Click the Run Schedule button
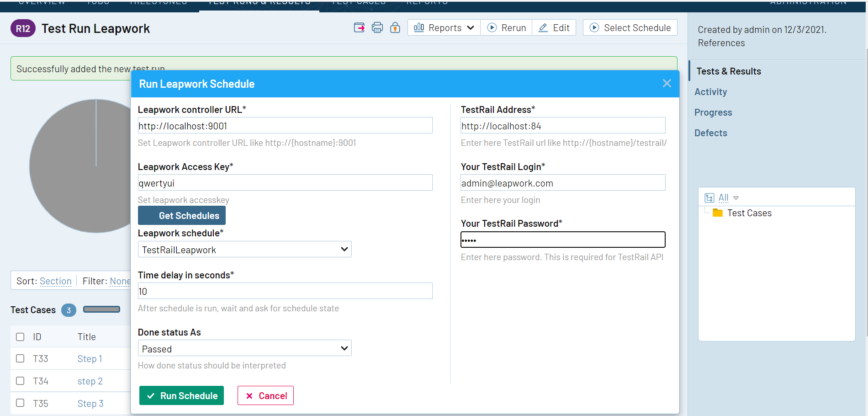 pyautogui.click(x=181, y=395)
